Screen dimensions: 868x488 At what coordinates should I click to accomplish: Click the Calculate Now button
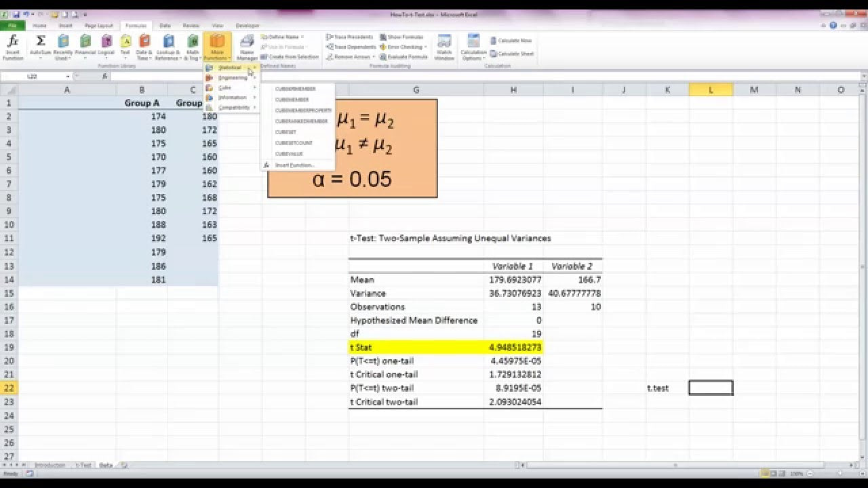click(509, 40)
